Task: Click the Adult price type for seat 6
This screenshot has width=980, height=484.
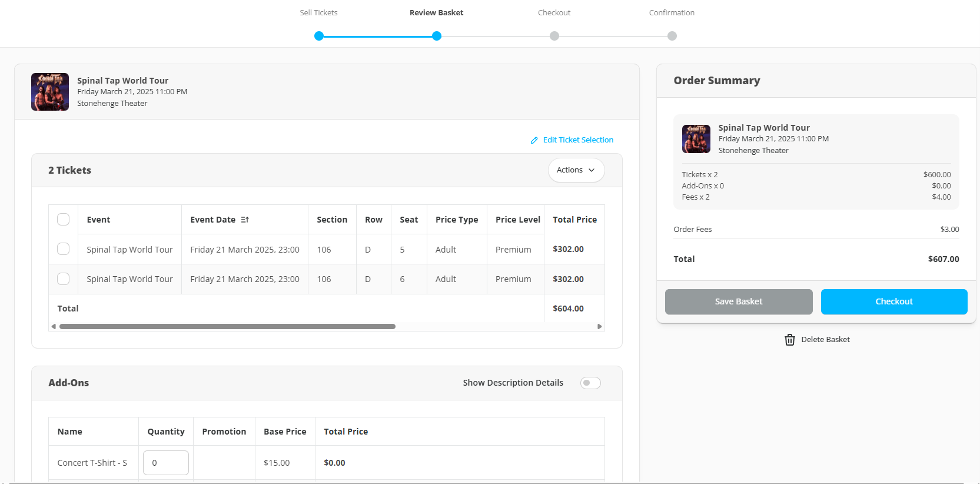Action: point(446,279)
